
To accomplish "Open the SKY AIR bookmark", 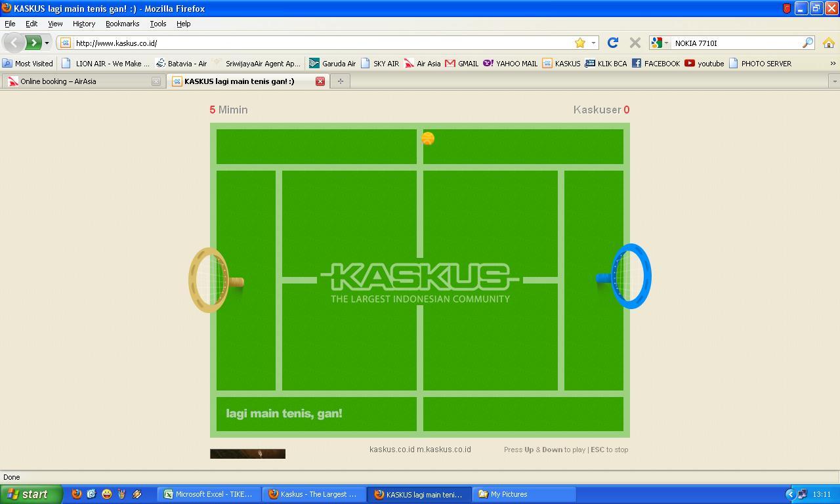I will [380, 64].
